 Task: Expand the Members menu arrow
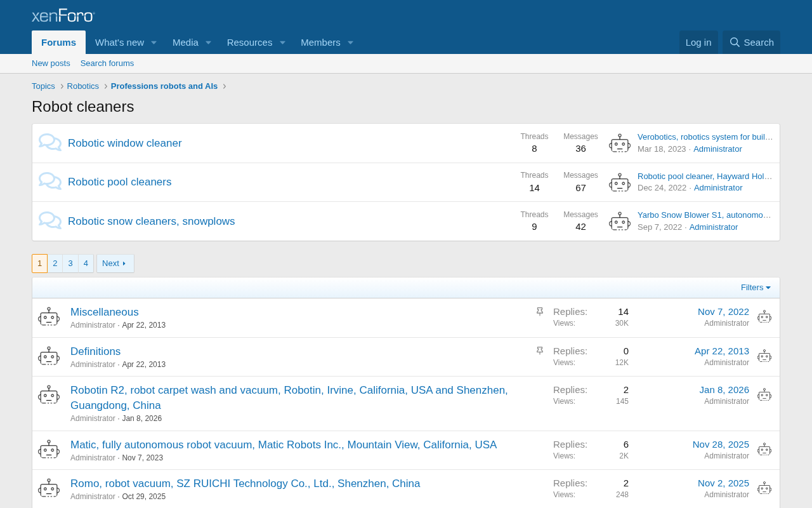(350, 43)
